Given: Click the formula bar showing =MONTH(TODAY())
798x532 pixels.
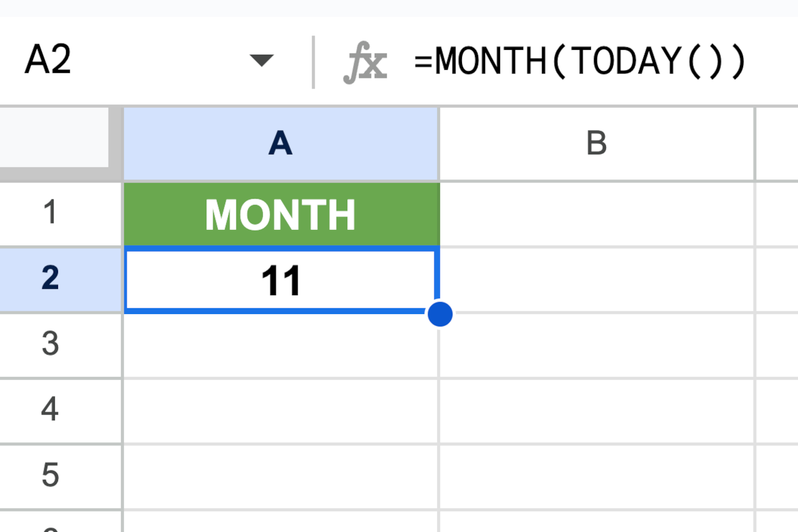Looking at the screenshot, I should click(x=580, y=60).
